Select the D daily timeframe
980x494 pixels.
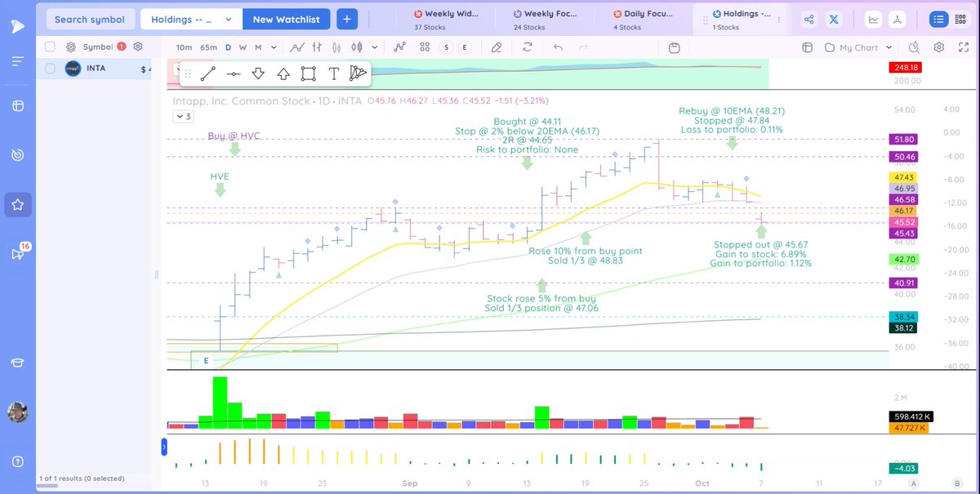coord(229,47)
